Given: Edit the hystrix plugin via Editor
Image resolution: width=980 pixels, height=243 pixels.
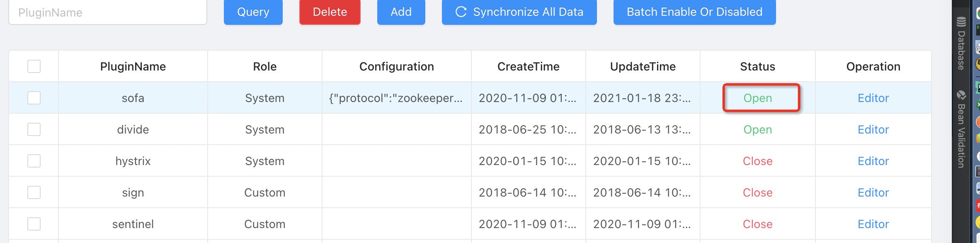Looking at the screenshot, I should tap(873, 161).
